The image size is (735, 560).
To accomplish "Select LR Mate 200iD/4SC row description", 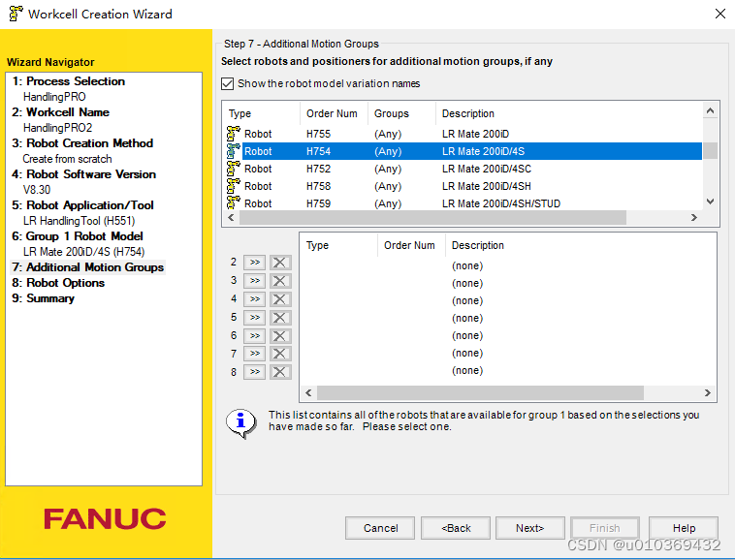I will click(x=487, y=169).
